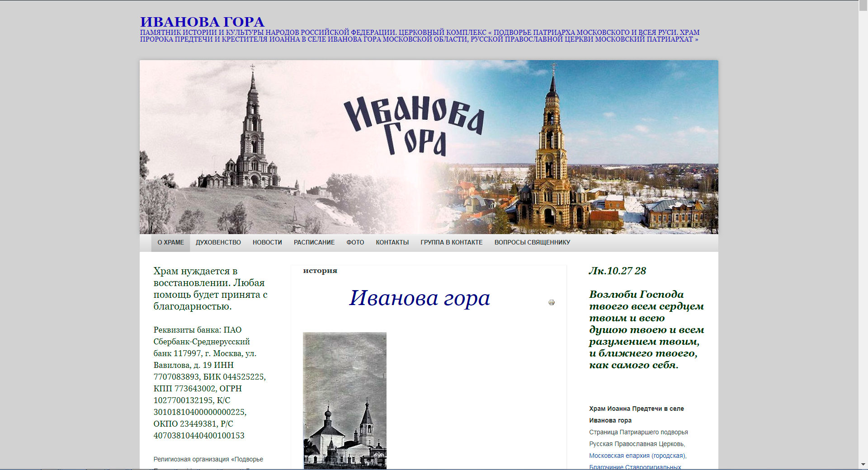Open Московская епархия (городская) link
The width and height of the screenshot is (868, 470).
coord(637,456)
